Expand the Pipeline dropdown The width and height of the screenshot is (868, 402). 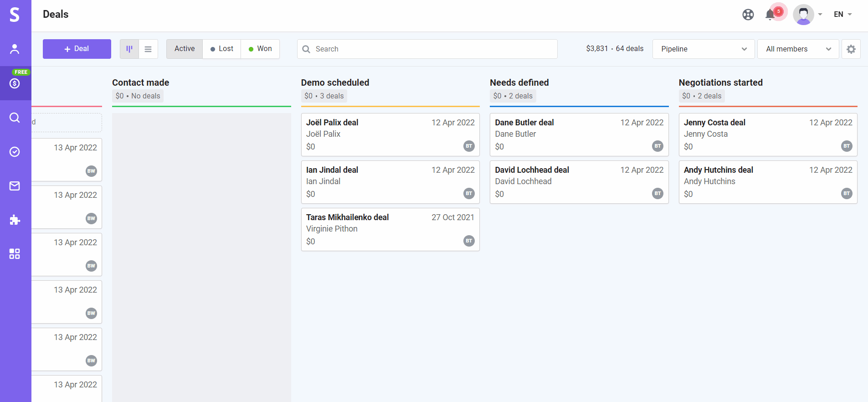(704, 49)
